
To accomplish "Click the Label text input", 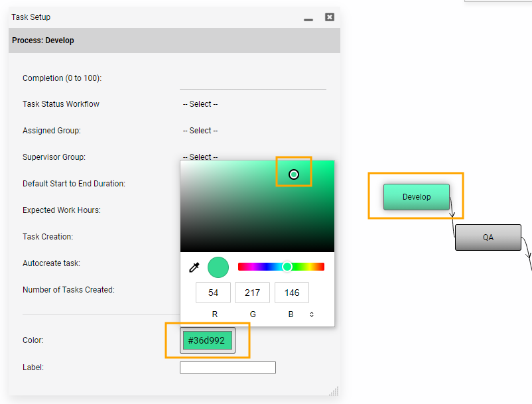I will [x=228, y=368].
